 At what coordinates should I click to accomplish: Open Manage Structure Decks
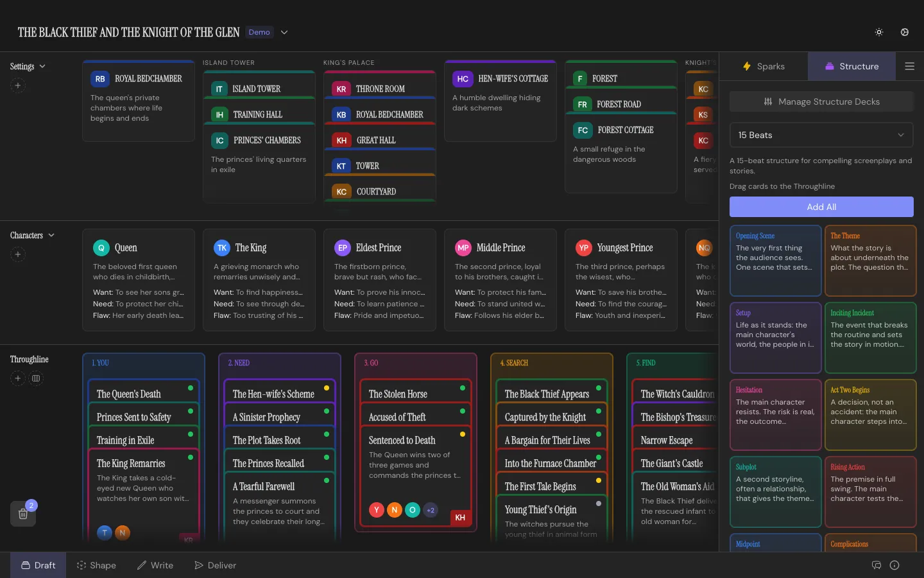(821, 101)
